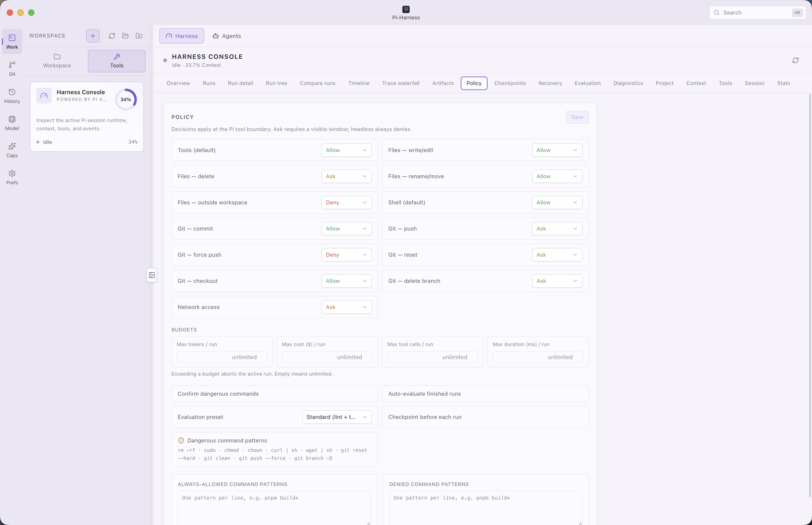The width and height of the screenshot is (812, 525).
Task: Click the new folder icon in the workspace header
Action: tap(139, 36)
